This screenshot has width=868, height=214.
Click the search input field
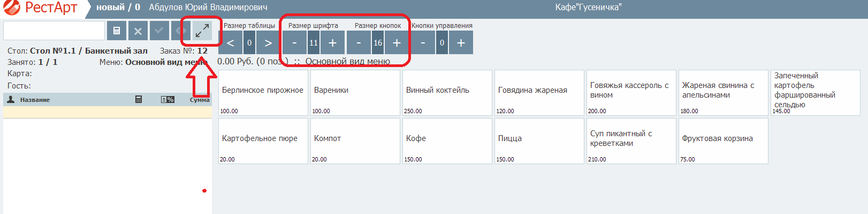[x=54, y=31]
